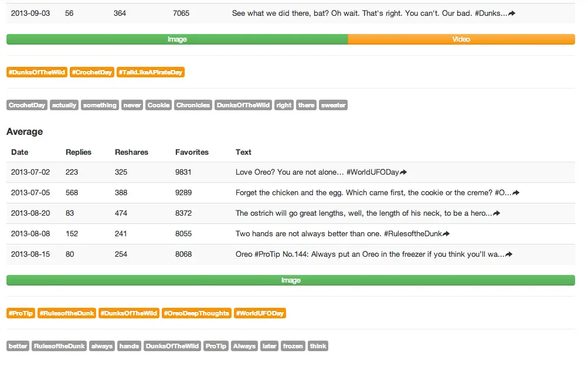Image resolution: width=588 pixels, height=367 pixels.
Task: Open share arrow on Oreo #ProTip No.144 tweet
Action: coord(509,254)
